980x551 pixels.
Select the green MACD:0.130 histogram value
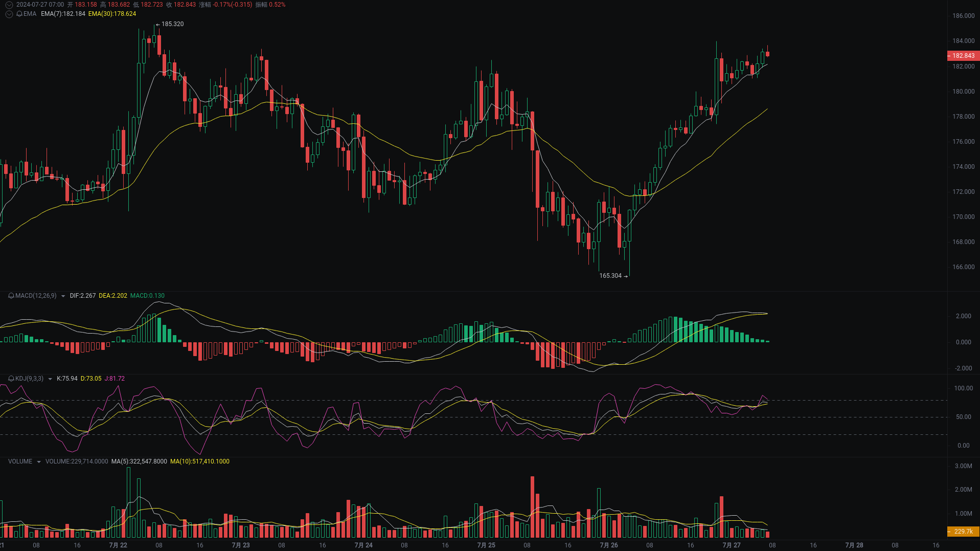click(x=148, y=296)
